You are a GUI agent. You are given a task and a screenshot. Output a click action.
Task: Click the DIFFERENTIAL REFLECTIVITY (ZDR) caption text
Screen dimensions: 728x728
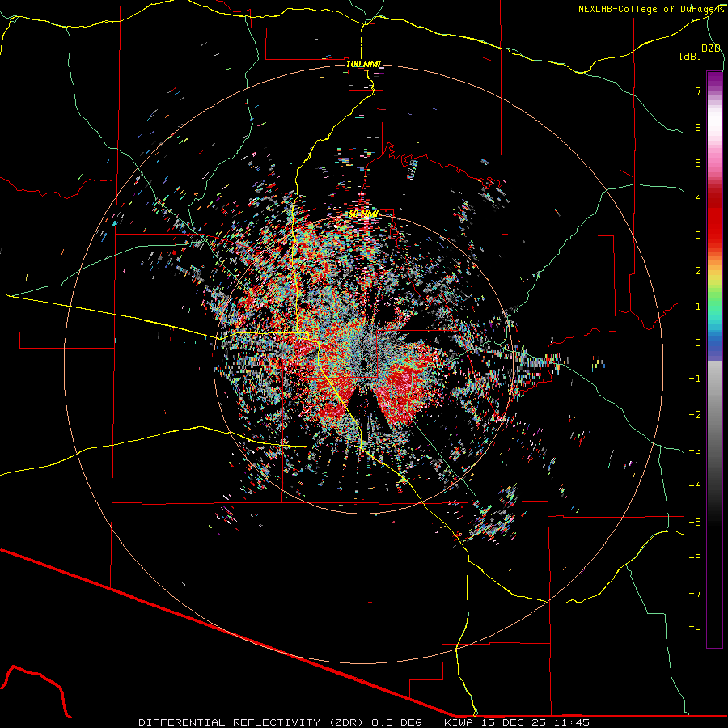(x=253, y=722)
